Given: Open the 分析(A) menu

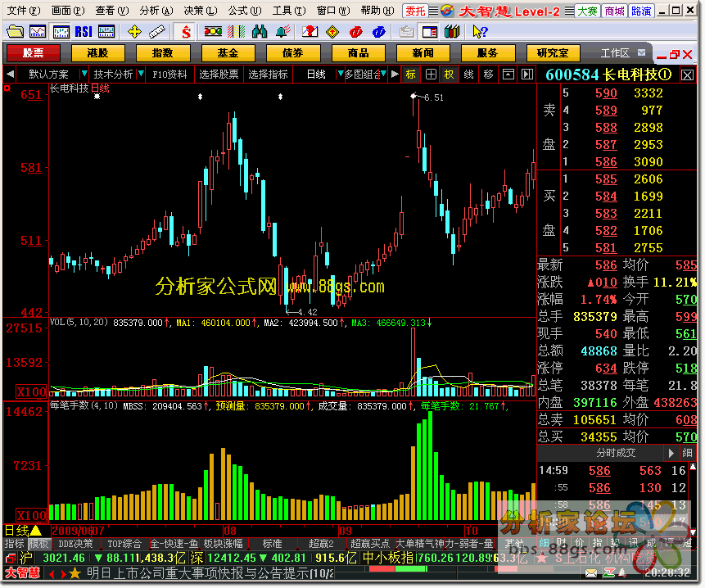Looking at the screenshot, I should click(x=156, y=11).
